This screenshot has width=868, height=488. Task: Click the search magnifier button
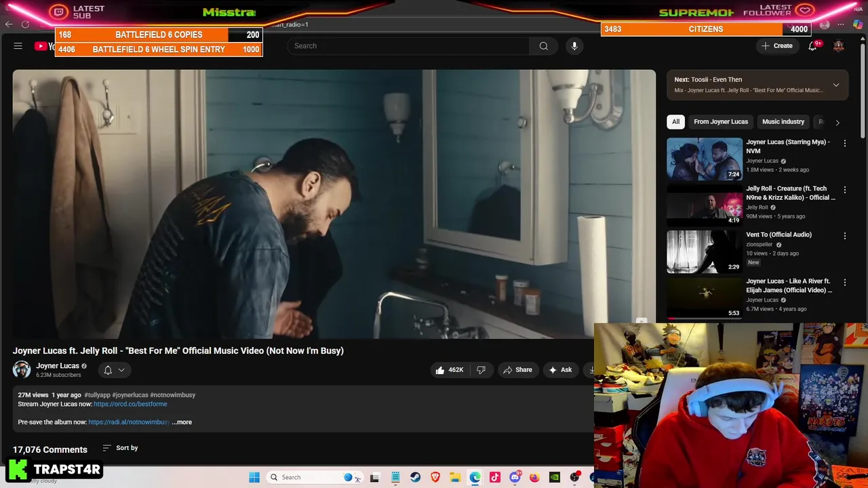[543, 46]
